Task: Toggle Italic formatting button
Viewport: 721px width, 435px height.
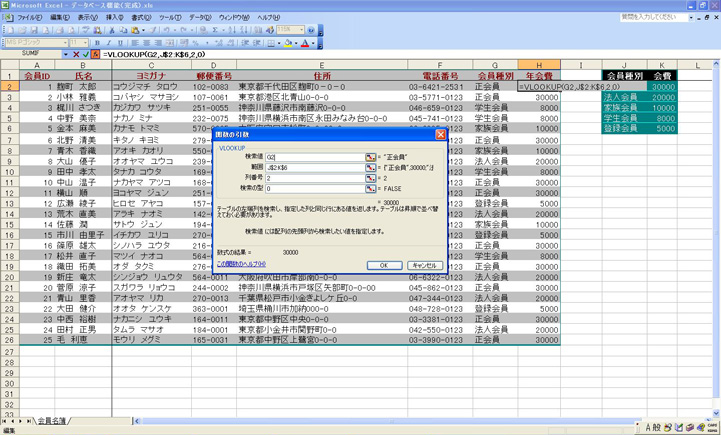Action: coord(109,43)
